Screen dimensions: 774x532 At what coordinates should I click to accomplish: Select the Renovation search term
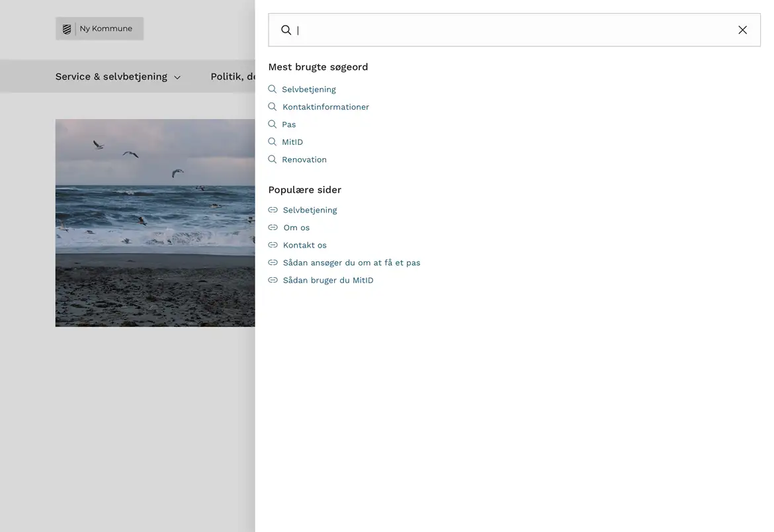304,159
